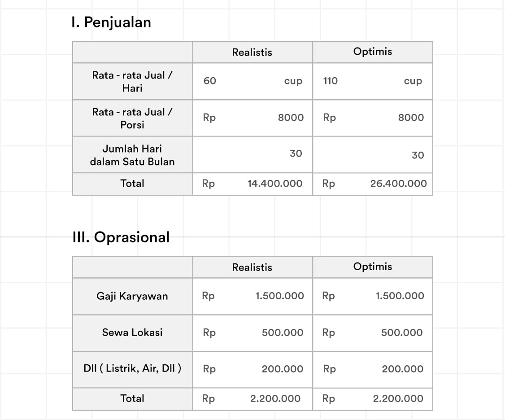The width and height of the screenshot is (505, 420).
Task: Click the 60 cup value cell
Action: pyautogui.click(x=252, y=81)
